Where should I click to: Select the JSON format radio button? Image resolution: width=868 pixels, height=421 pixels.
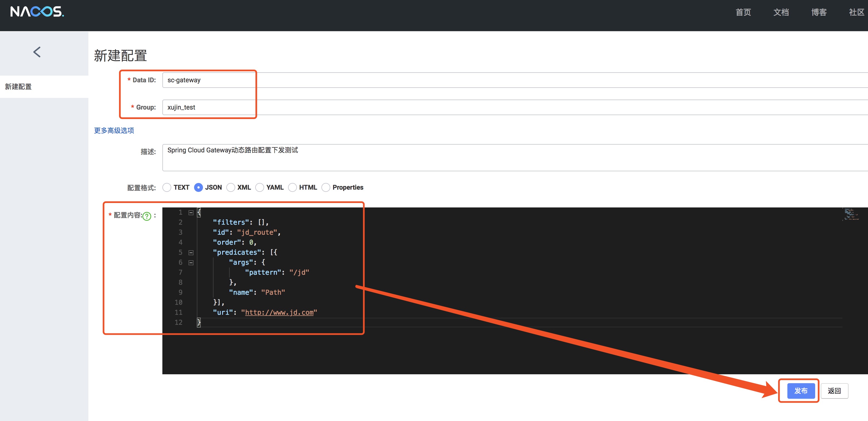click(199, 187)
